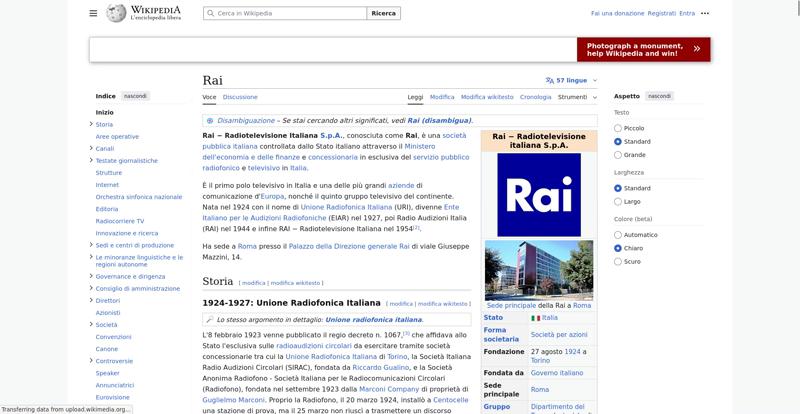This screenshot has width=800, height=414.
Task: Click the Ricerca search button
Action: [383, 13]
